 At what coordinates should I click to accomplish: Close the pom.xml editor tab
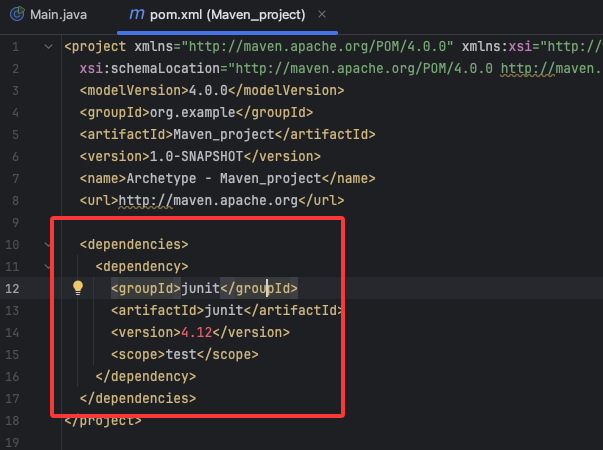[x=322, y=15]
